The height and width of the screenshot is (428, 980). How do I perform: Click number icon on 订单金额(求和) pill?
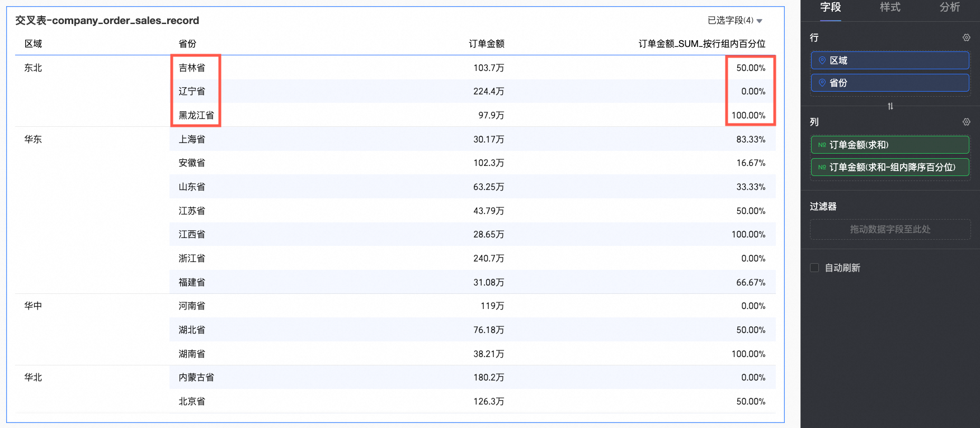(x=822, y=145)
